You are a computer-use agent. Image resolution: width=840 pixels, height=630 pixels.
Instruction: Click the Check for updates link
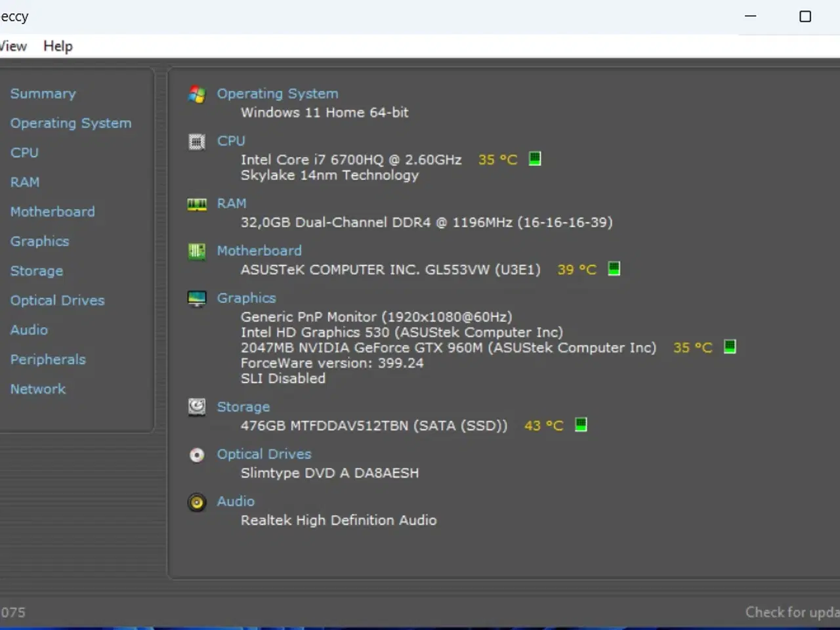point(793,612)
